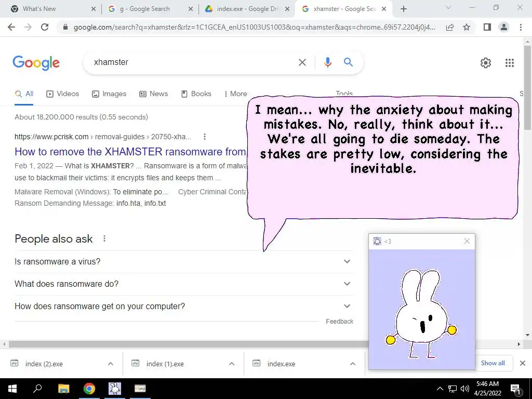Image resolution: width=532 pixels, height=399 pixels.
Task: Open People also ask options menu
Action: pyautogui.click(x=104, y=239)
